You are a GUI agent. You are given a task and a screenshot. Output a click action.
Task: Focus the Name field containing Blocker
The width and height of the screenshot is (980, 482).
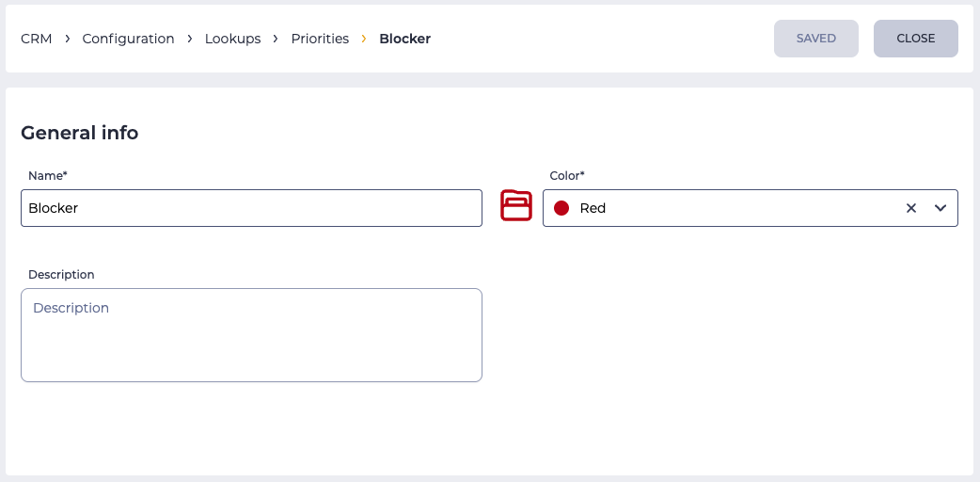coord(251,208)
